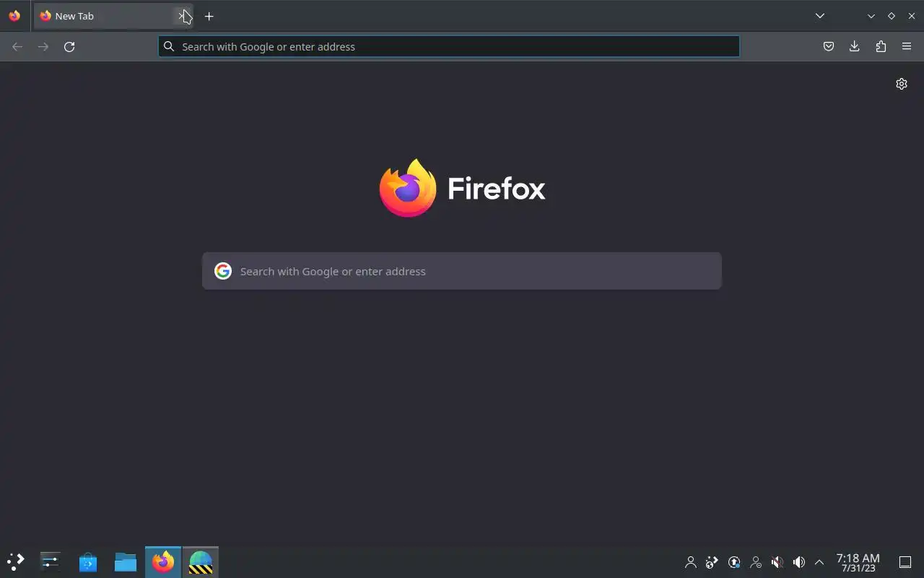Open Firefox View from the tab bar
Image resolution: width=924 pixels, height=578 pixels.
(x=14, y=16)
